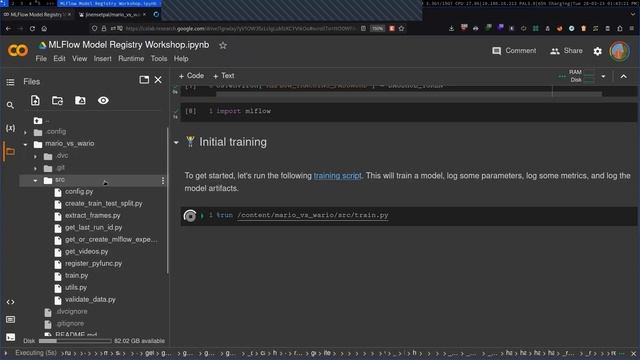This screenshot has width=640, height=360.
Task: Close the Files panel
Action: click(158, 80)
